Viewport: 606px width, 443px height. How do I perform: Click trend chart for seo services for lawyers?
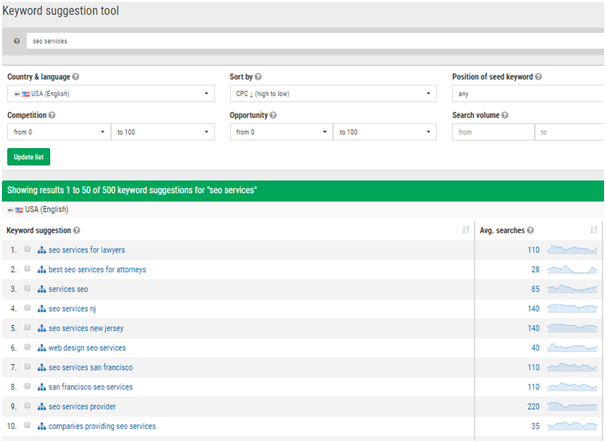click(x=572, y=250)
